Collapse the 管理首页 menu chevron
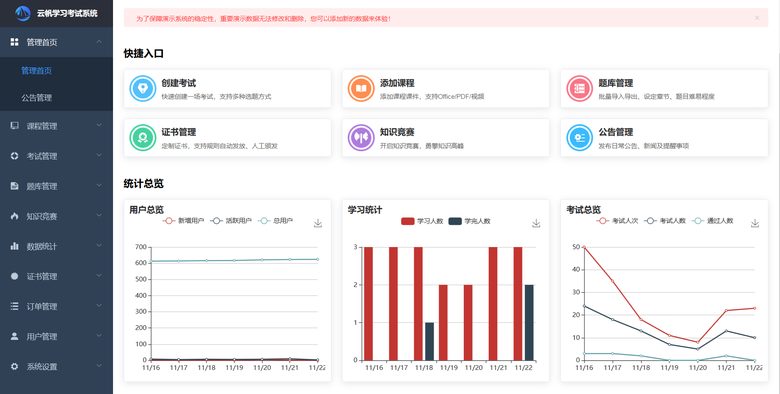This screenshot has height=394, width=780. pyautogui.click(x=99, y=42)
